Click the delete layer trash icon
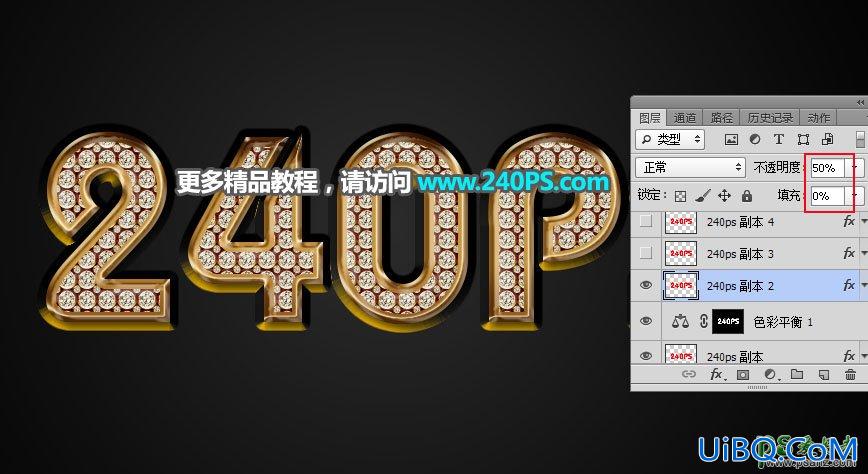Image resolution: width=868 pixels, height=474 pixels. tap(851, 375)
